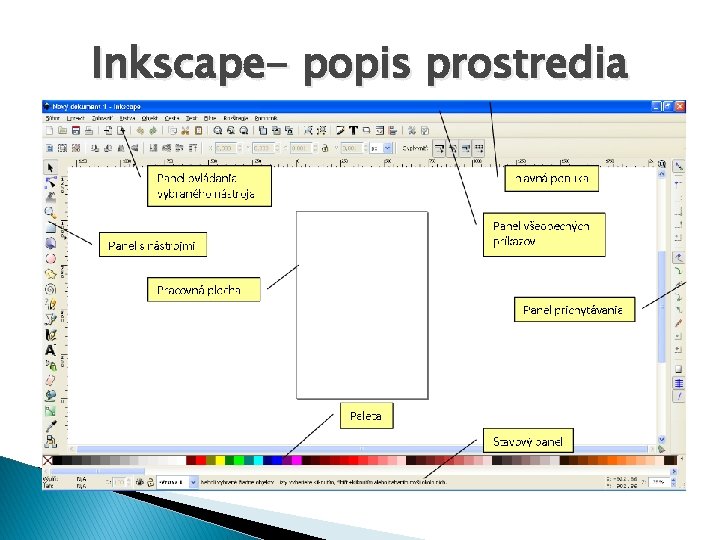Click the Undo icon
Screen dimensions: 720x540
(140, 131)
